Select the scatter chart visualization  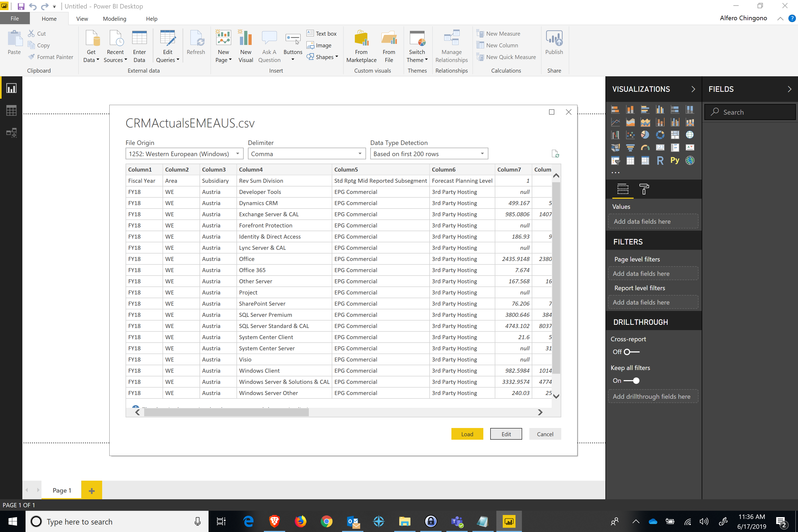(630, 135)
